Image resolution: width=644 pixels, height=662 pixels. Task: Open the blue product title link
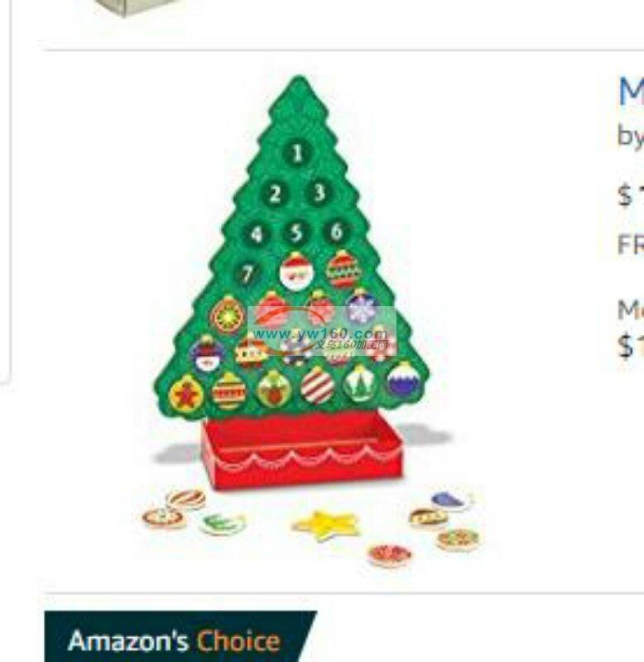click(x=632, y=92)
